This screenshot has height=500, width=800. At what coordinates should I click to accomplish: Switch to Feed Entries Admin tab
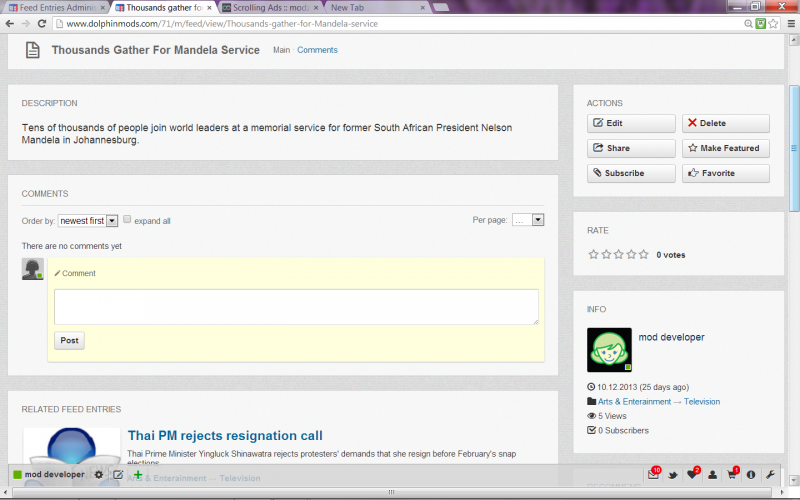pos(57,8)
